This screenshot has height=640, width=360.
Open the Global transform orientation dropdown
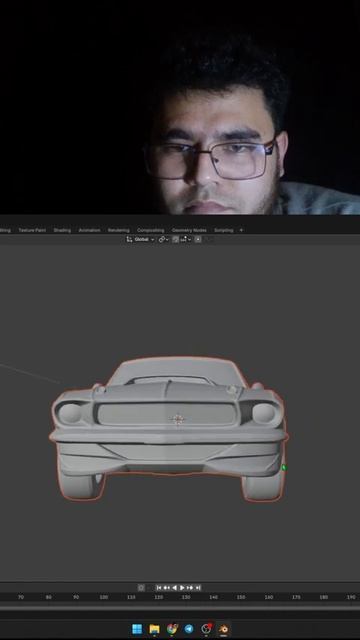[x=140, y=240]
